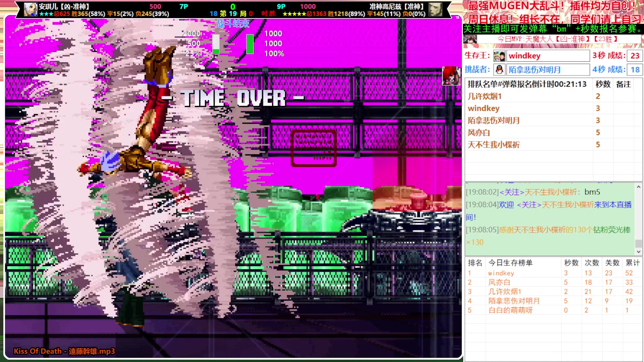Click the TIME OVER game text

tap(233, 98)
